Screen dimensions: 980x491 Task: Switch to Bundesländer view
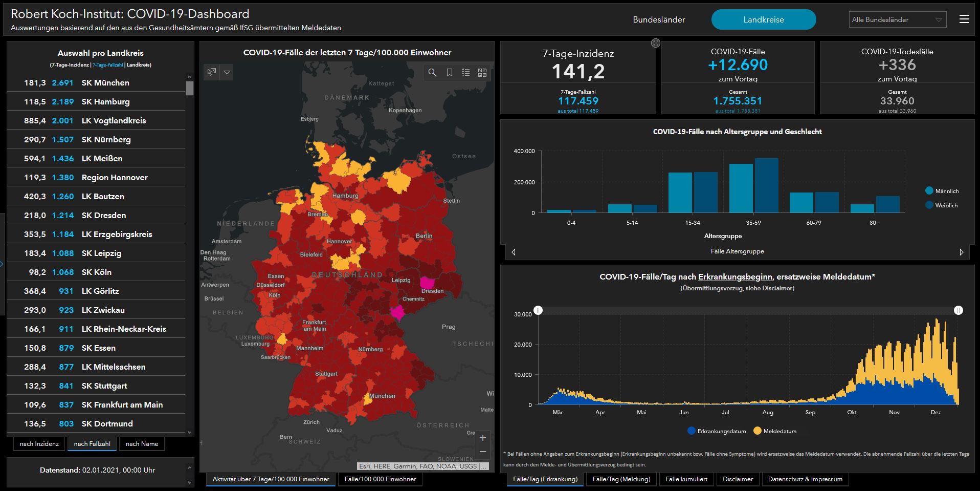[659, 20]
